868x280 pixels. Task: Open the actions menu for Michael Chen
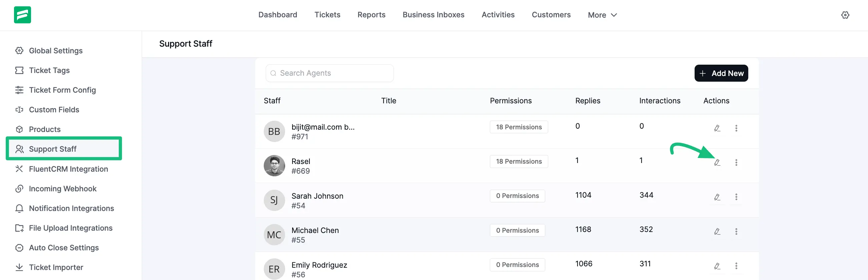[737, 231]
